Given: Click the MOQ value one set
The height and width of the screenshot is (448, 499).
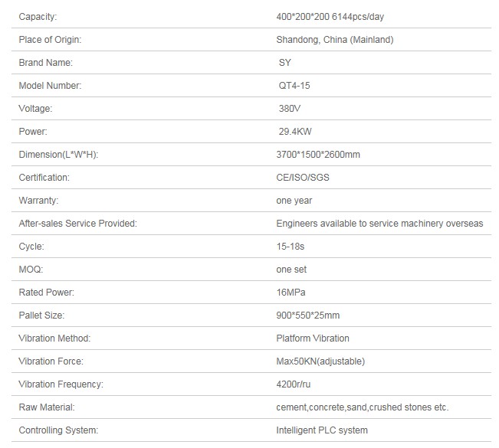Looking at the screenshot, I should [291, 270].
